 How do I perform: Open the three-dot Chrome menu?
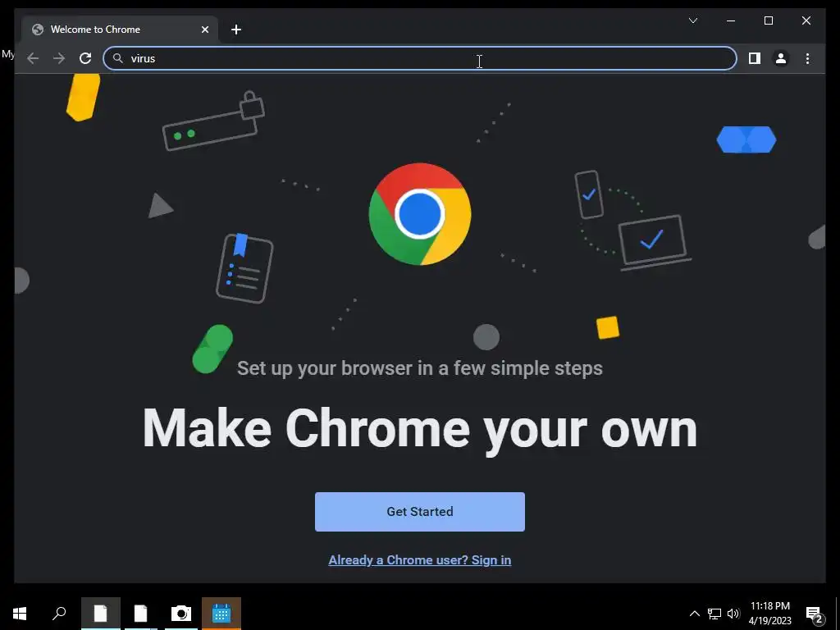click(807, 58)
